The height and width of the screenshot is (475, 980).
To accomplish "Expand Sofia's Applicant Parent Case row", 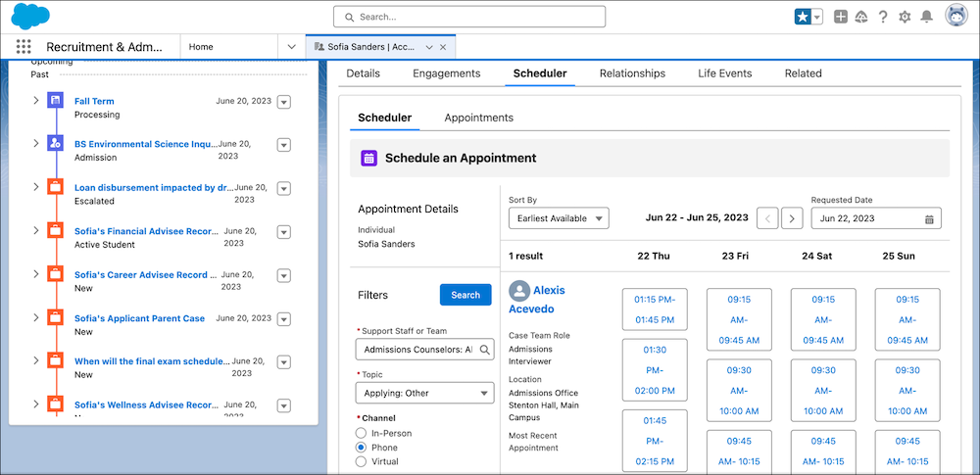I will [35, 317].
